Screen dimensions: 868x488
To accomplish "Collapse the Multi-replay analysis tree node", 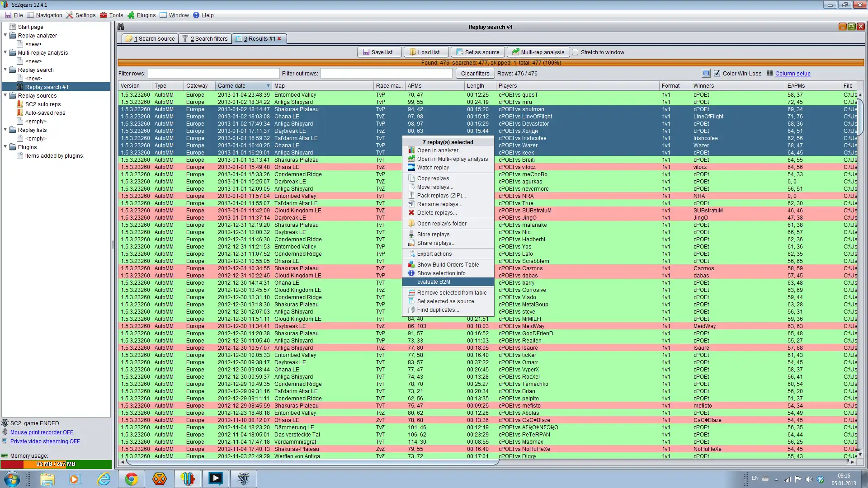I will tap(5, 52).
